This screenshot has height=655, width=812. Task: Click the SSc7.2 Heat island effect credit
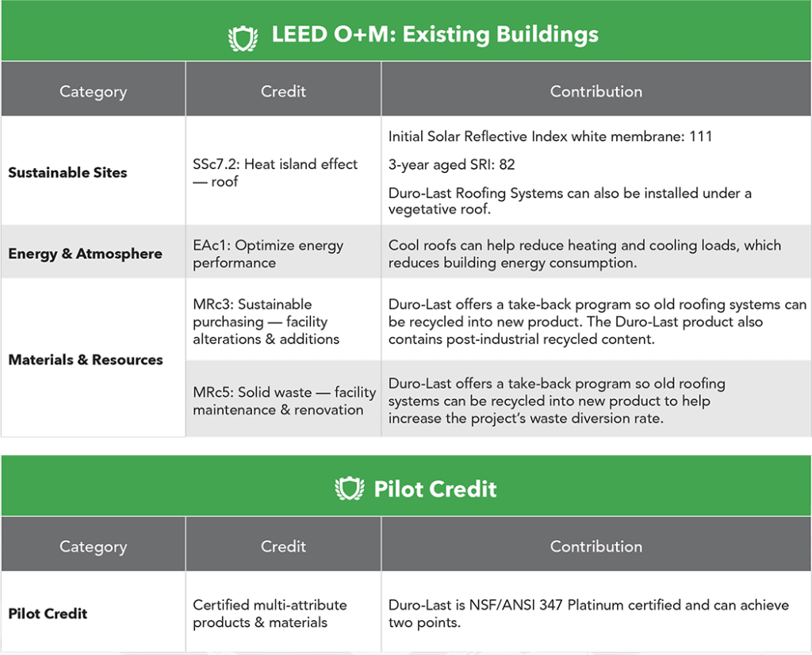point(274,172)
